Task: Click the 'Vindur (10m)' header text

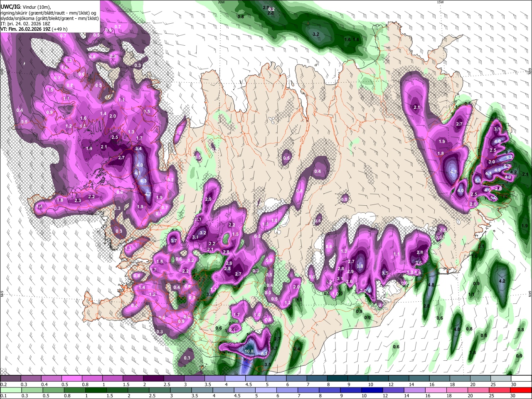Action: 37,7
